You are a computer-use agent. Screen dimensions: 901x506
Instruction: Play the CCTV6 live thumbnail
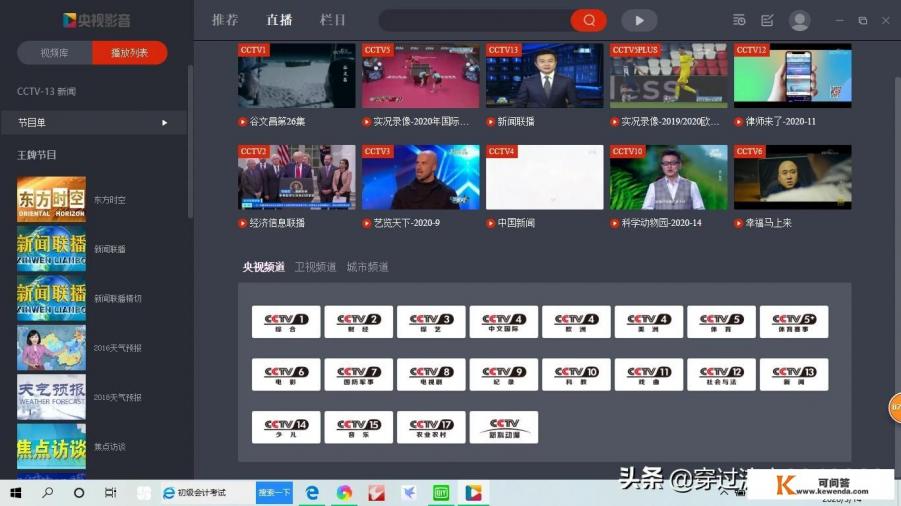pos(793,177)
